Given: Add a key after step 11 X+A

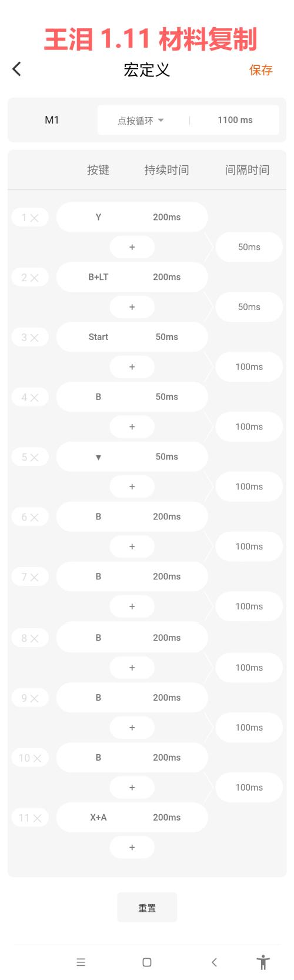Looking at the screenshot, I should pyautogui.click(x=132, y=847).
